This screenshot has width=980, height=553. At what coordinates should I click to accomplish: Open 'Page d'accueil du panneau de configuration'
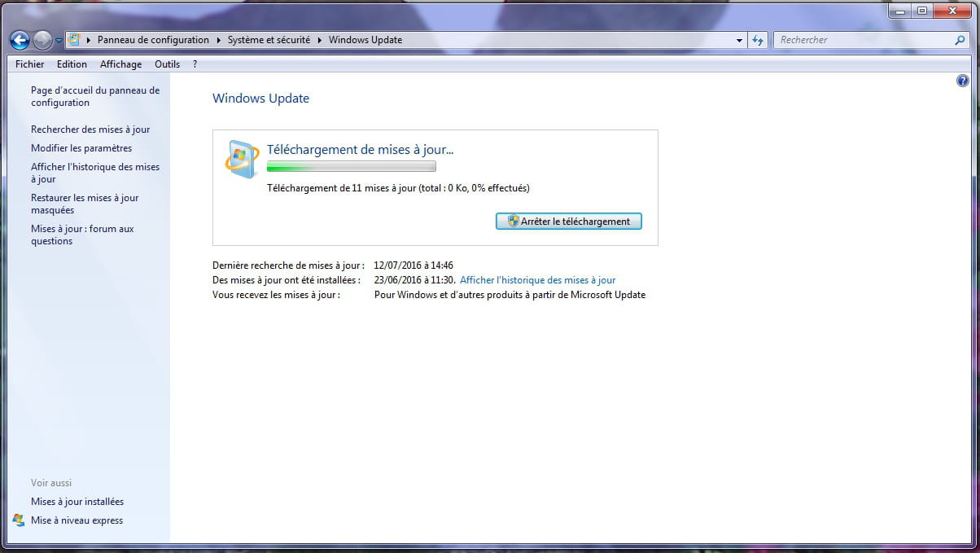tap(95, 96)
